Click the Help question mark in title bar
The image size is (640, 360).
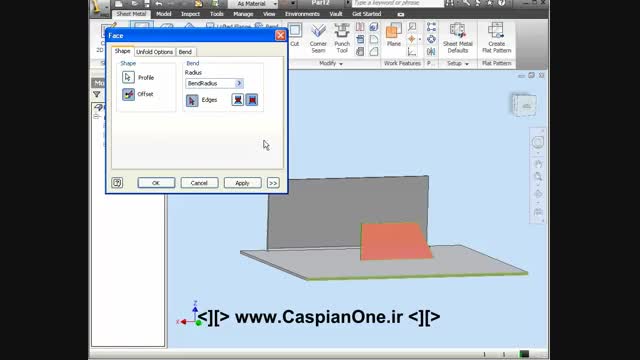(502, 3)
